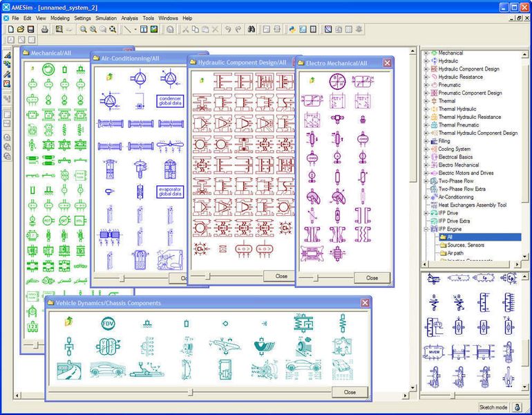Image resolution: width=532 pixels, height=415 pixels.
Task: Select the Text tool (T icon)
Action: pos(144,29)
